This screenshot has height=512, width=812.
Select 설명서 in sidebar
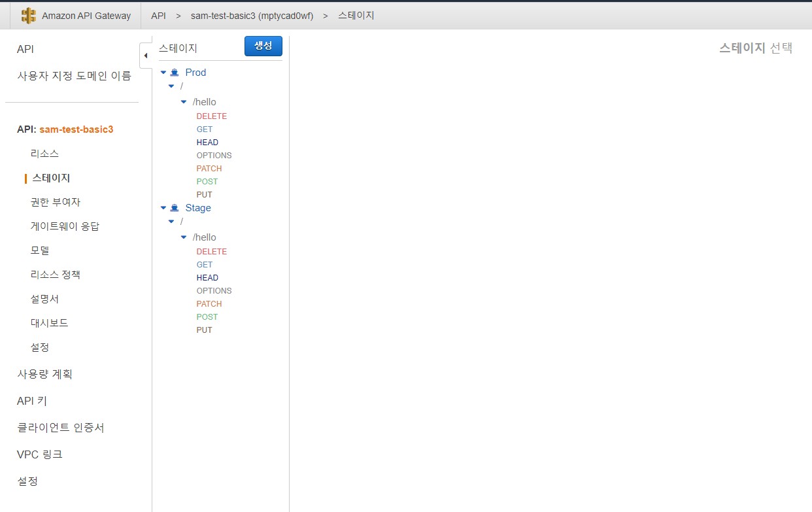pyautogui.click(x=45, y=299)
